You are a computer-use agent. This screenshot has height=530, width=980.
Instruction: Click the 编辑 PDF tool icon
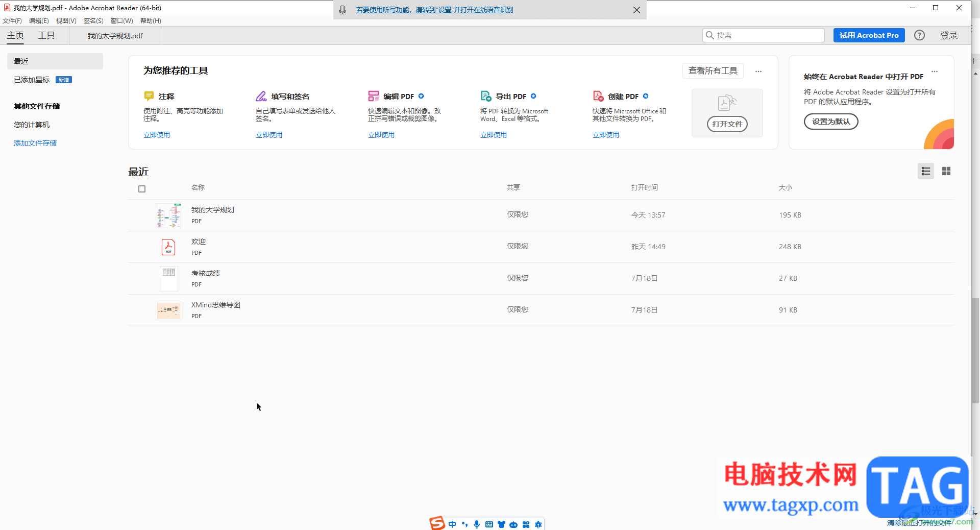click(374, 96)
